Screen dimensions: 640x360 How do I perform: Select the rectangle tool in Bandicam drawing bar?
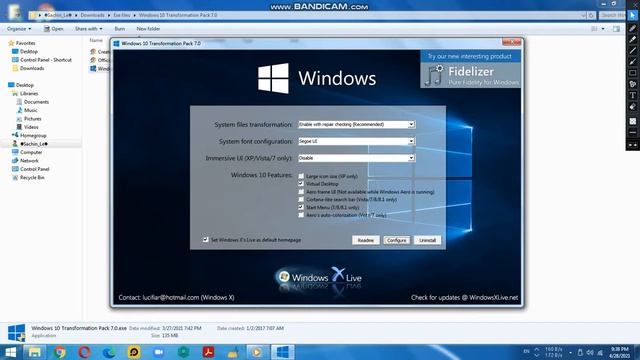(632, 73)
